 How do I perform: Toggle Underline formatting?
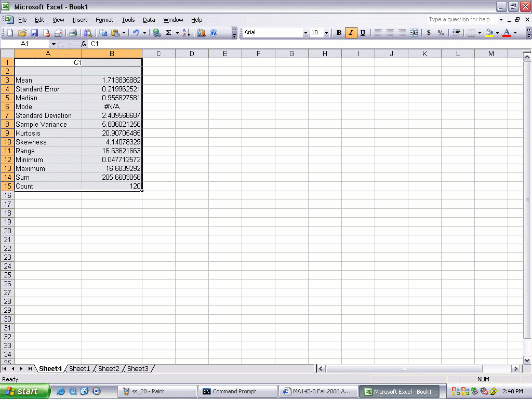[x=363, y=33]
